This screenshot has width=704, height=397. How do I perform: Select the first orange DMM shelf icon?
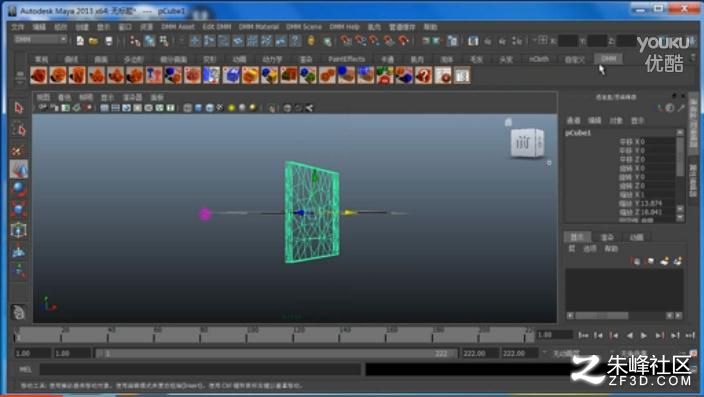[39, 75]
